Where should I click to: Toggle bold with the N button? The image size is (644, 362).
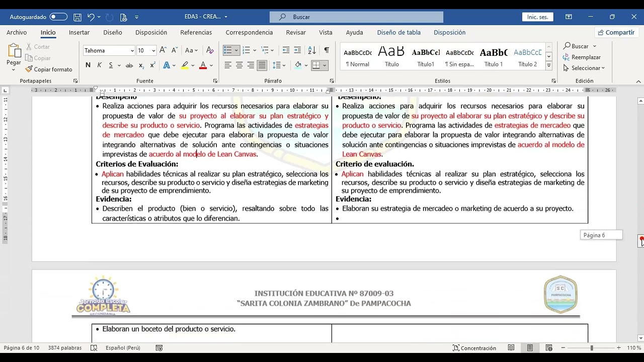[x=88, y=65]
